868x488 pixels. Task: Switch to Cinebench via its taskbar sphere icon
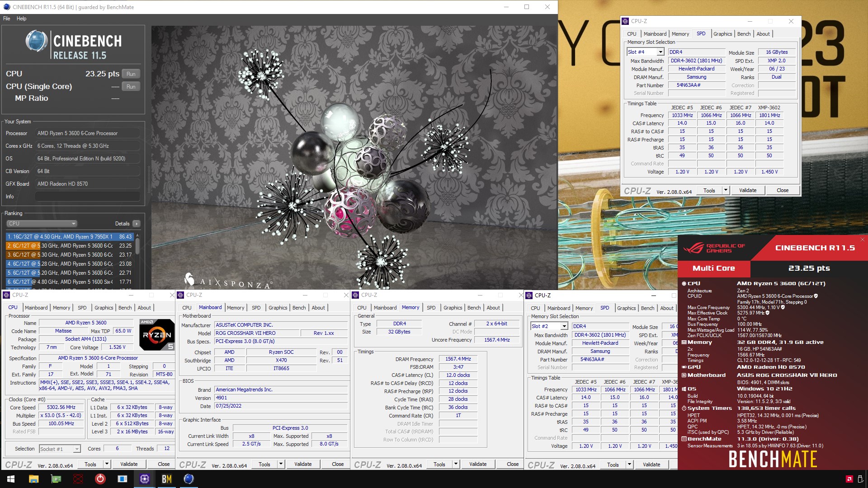(189, 479)
